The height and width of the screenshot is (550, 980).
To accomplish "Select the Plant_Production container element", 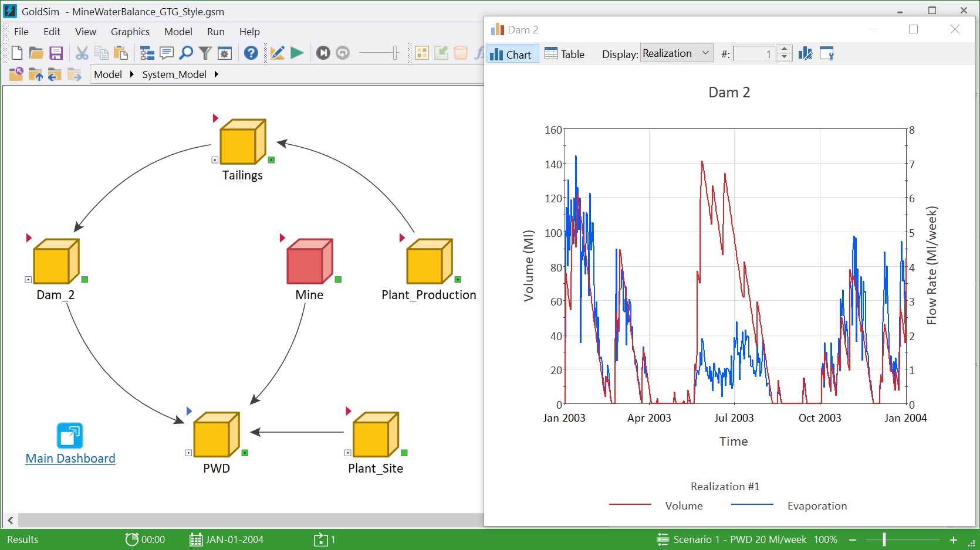I will click(x=430, y=261).
